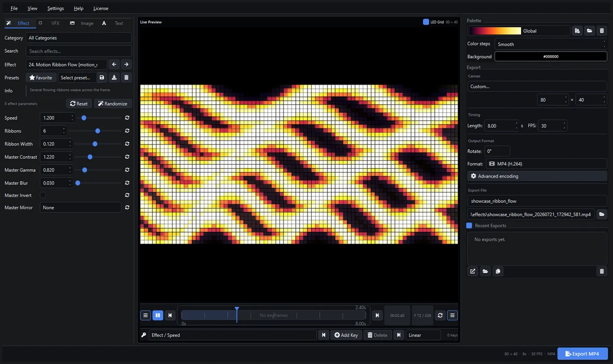The height and width of the screenshot is (364, 613).
Task: Pause the live preview playback
Action: (158, 316)
